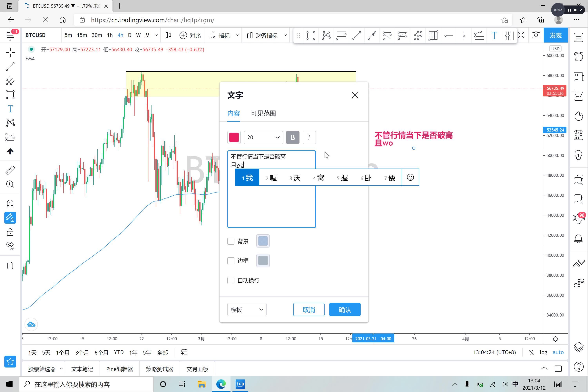This screenshot has width=588, height=392.
Task: Enable the 背景 background checkbox
Action: (x=231, y=241)
